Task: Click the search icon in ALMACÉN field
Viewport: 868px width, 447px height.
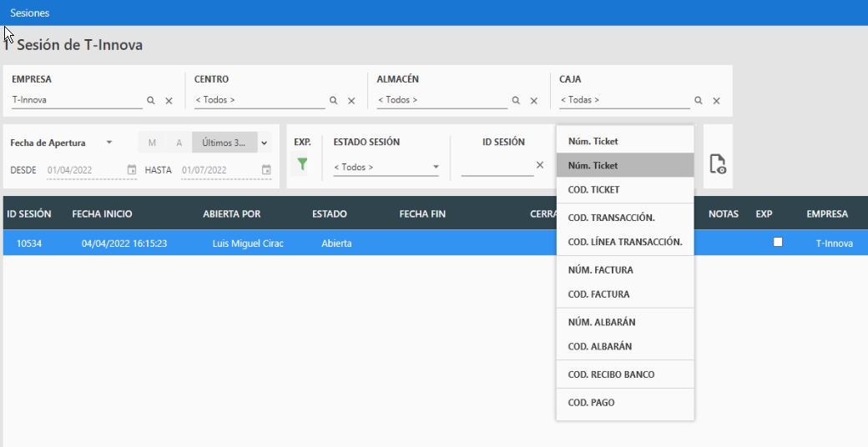Action: click(516, 101)
